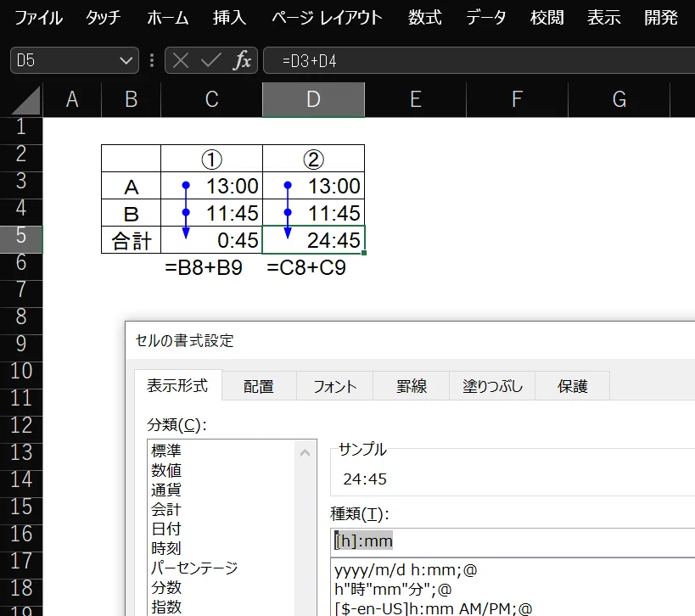
Task: Open the ページ レイアウト ribbon tab
Action: [327, 18]
